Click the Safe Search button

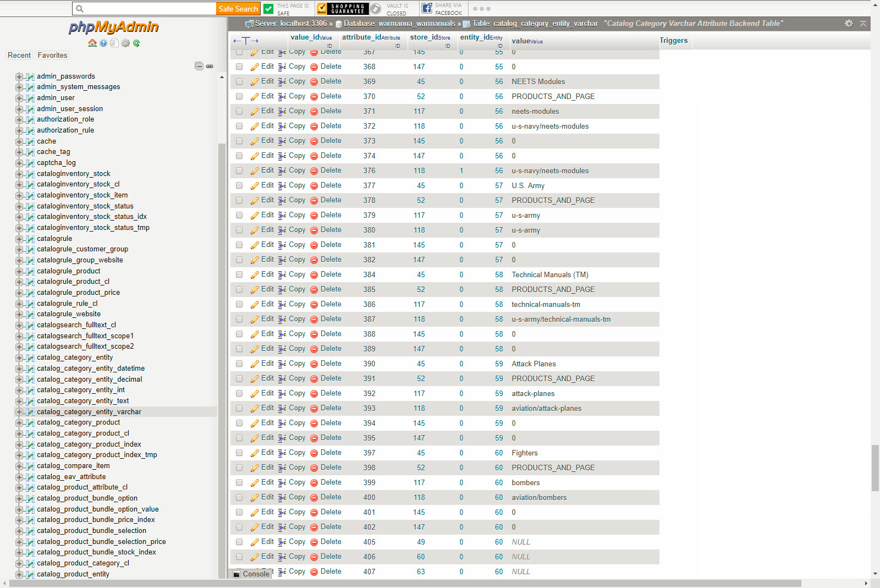coord(238,9)
